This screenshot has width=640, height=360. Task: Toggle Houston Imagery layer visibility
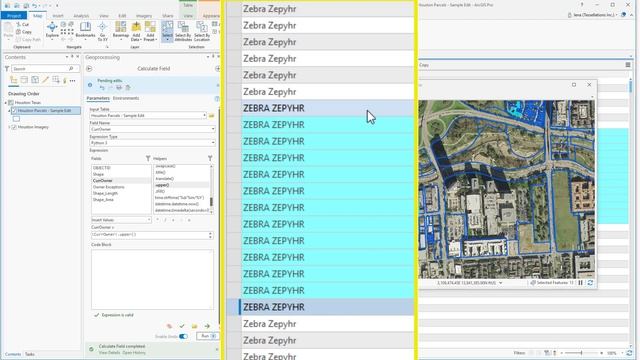(14, 127)
